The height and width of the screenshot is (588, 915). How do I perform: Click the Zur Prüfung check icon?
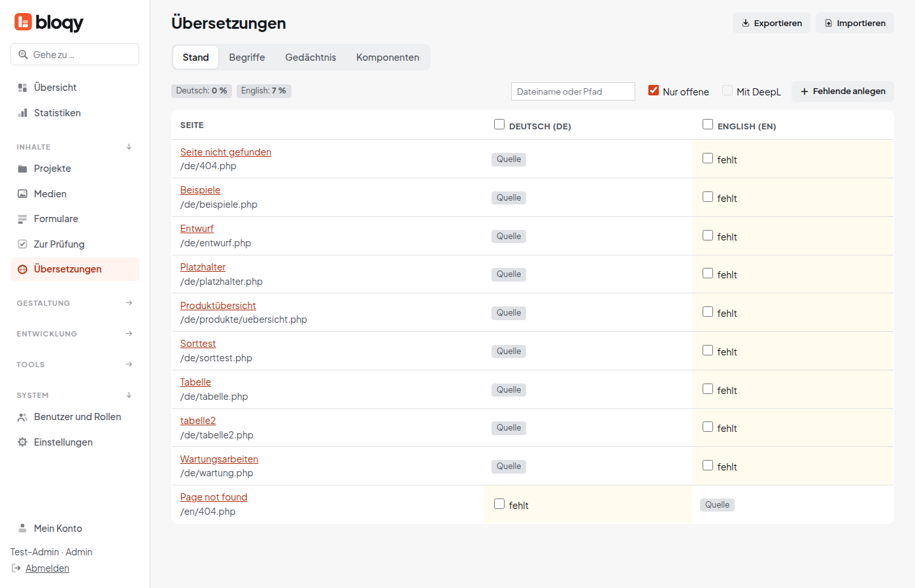click(x=22, y=244)
